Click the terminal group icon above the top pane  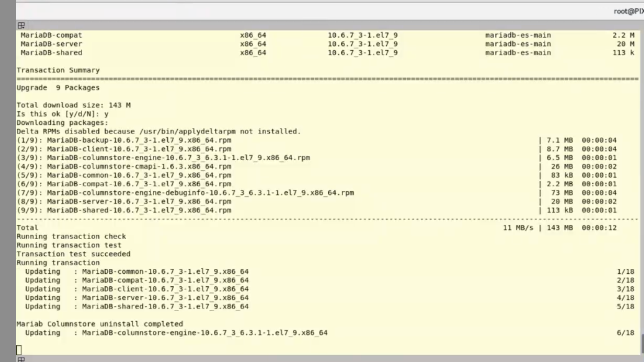coord(21,25)
